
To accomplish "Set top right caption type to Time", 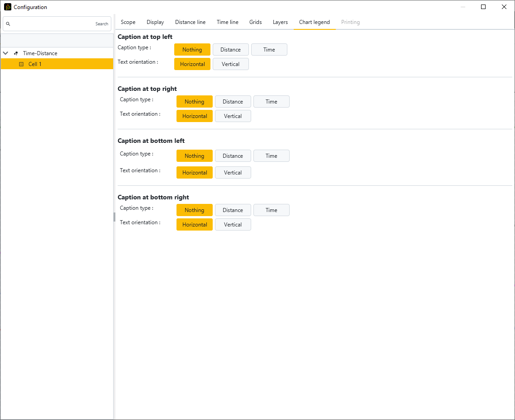I will (271, 102).
